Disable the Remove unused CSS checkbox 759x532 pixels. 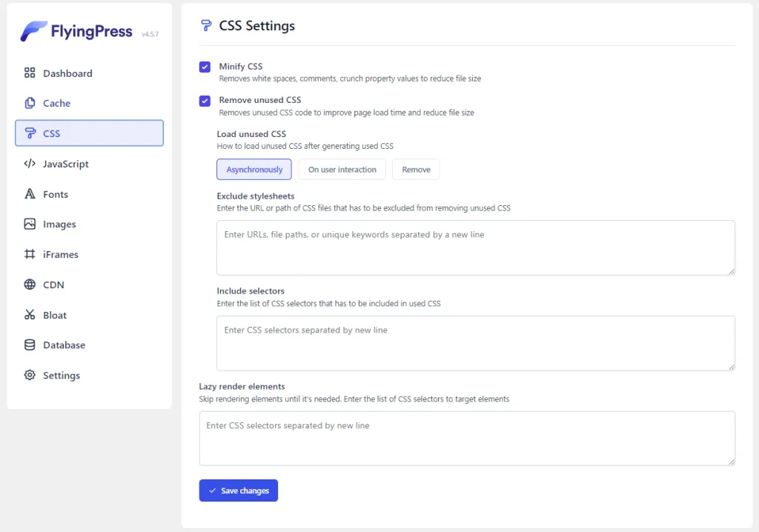pos(205,101)
